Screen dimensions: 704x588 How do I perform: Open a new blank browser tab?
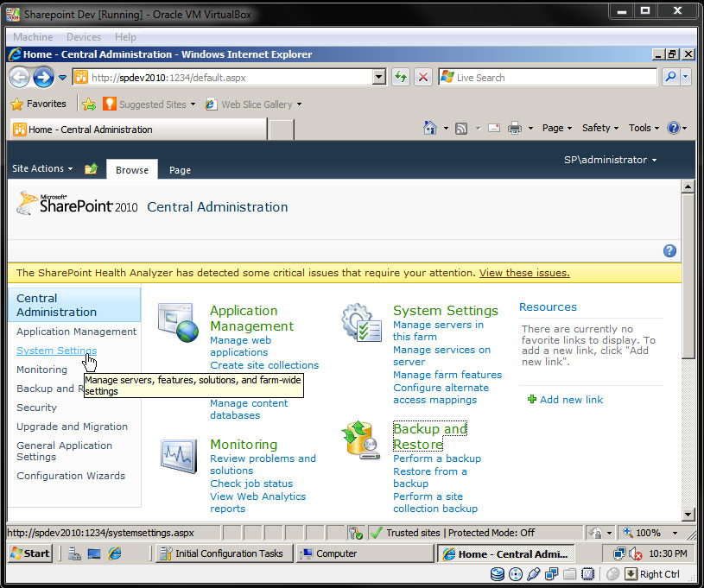pyautogui.click(x=282, y=130)
